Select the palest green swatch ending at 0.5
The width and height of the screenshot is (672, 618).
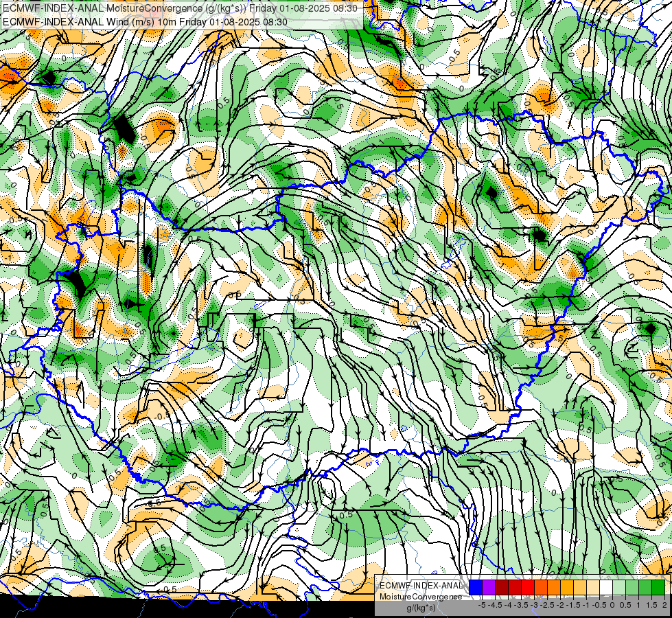(x=619, y=588)
